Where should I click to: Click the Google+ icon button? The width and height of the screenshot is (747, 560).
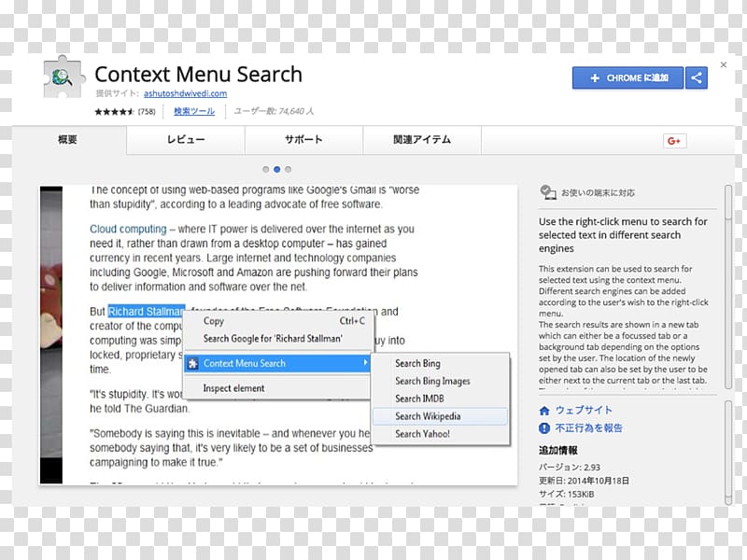click(674, 141)
